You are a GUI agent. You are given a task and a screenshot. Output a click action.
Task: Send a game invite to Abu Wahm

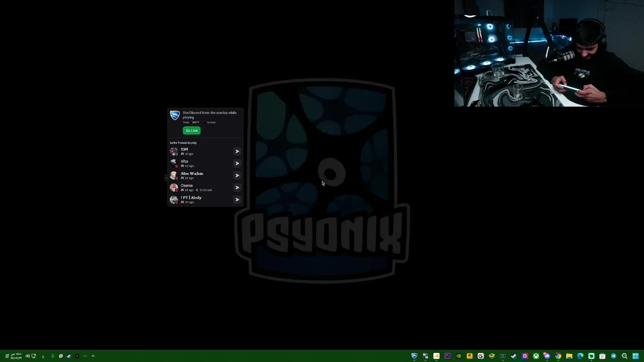[237, 175]
